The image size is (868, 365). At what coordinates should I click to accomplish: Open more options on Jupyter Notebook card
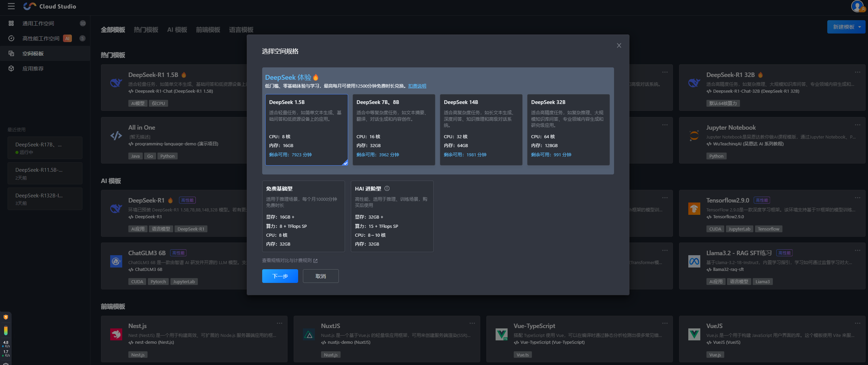[857, 125]
